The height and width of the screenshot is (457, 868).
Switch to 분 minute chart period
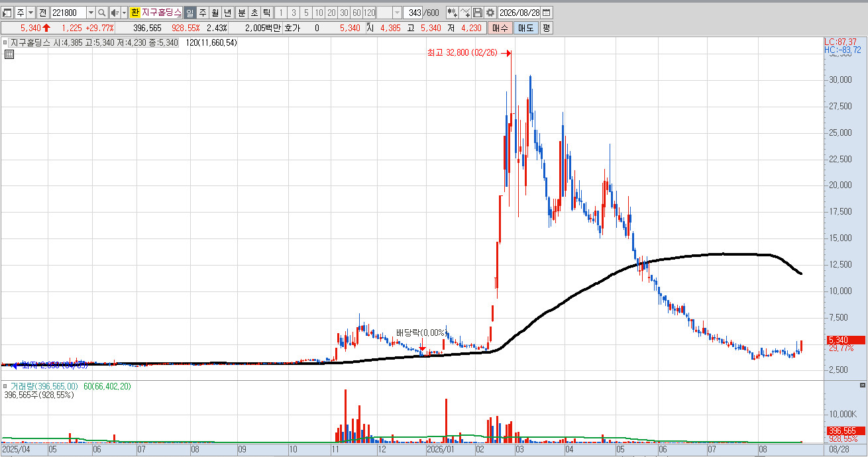click(x=242, y=13)
